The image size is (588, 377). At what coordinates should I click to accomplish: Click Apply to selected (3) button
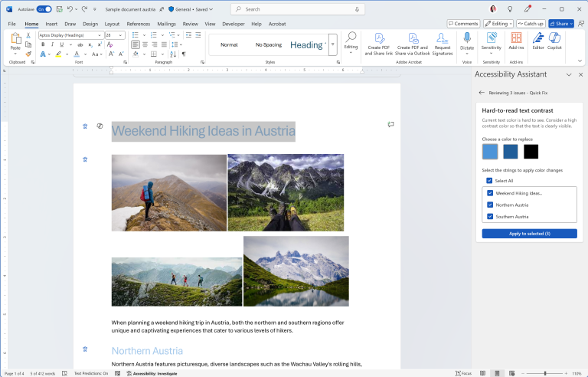[529, 234]
